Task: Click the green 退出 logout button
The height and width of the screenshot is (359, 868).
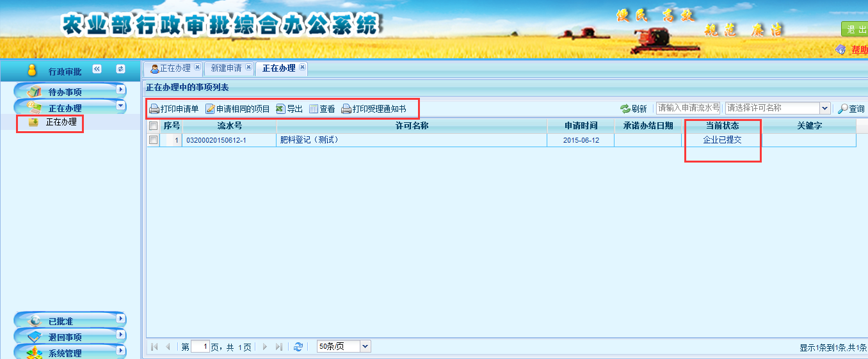Action: coord(855,29)
